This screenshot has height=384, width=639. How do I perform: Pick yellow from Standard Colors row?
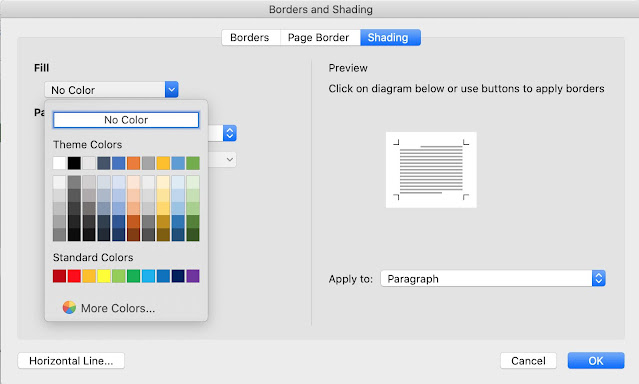(104, 276)
